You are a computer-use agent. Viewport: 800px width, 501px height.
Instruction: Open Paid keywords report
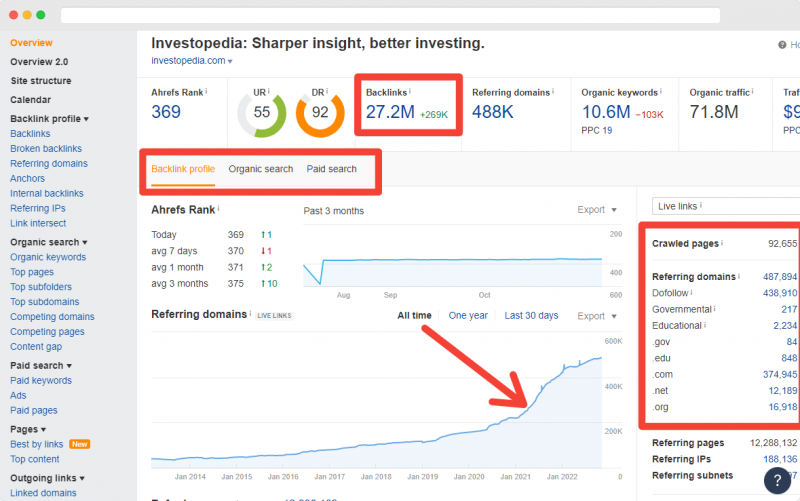[41, 381]
